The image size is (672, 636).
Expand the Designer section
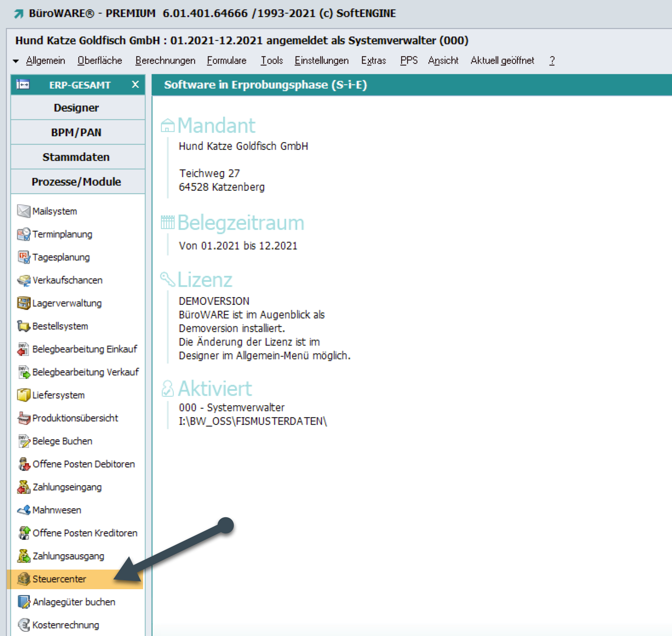coord(77,108)
